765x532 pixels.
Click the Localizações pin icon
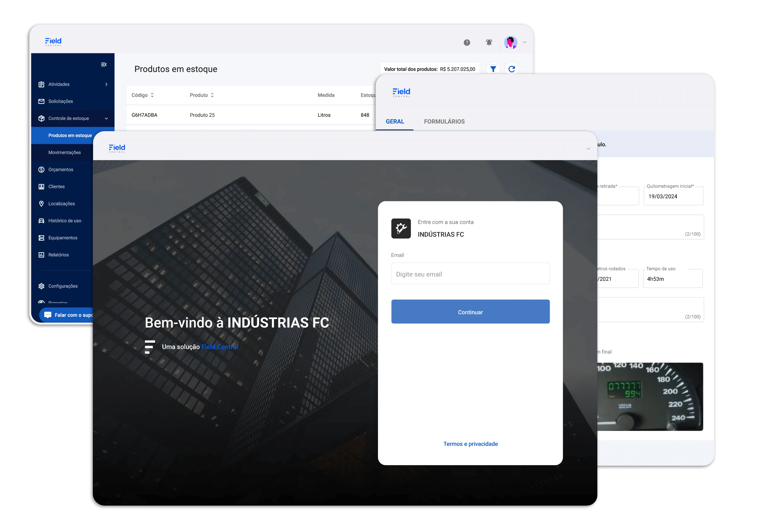tap(41, 204)
